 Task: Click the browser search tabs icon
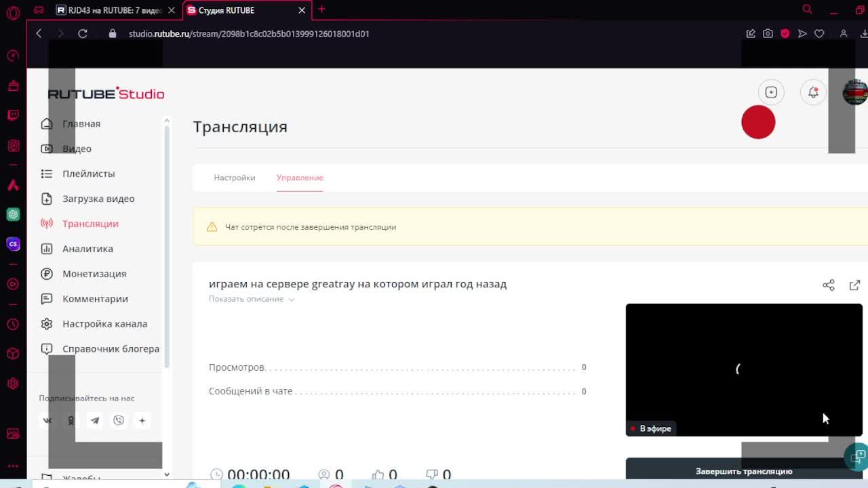(807, 9)
